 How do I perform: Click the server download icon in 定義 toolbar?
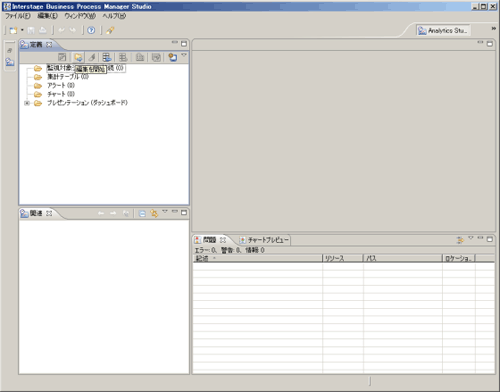(x=107, y=57)
